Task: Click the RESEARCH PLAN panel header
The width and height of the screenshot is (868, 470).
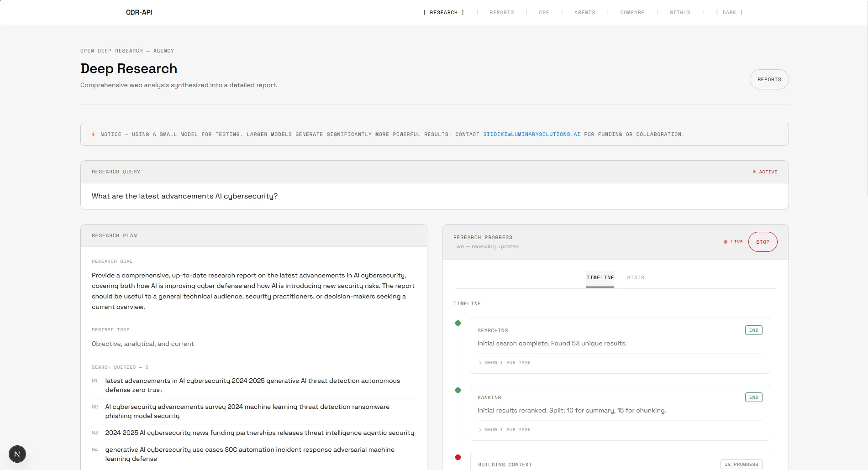Action: (254, 235)
